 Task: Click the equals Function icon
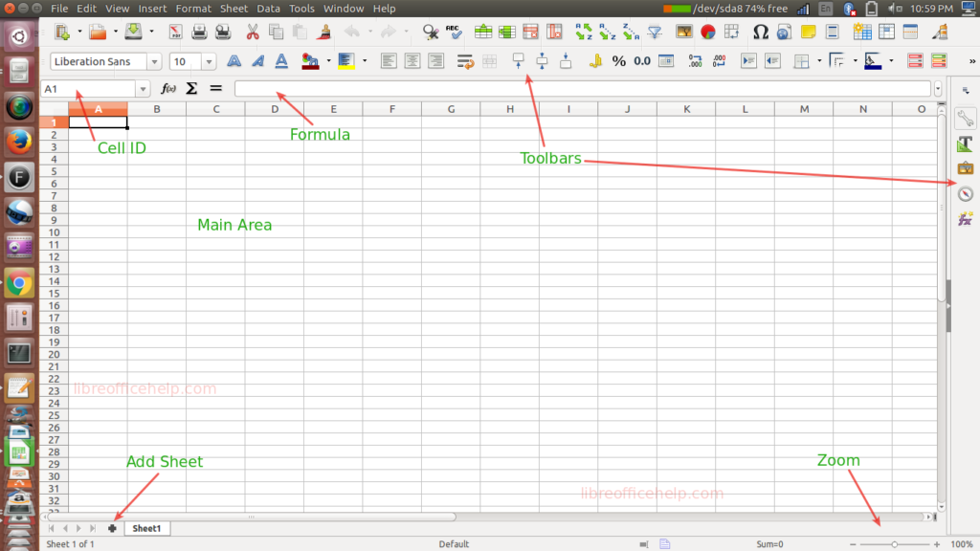tap(215, 89)
